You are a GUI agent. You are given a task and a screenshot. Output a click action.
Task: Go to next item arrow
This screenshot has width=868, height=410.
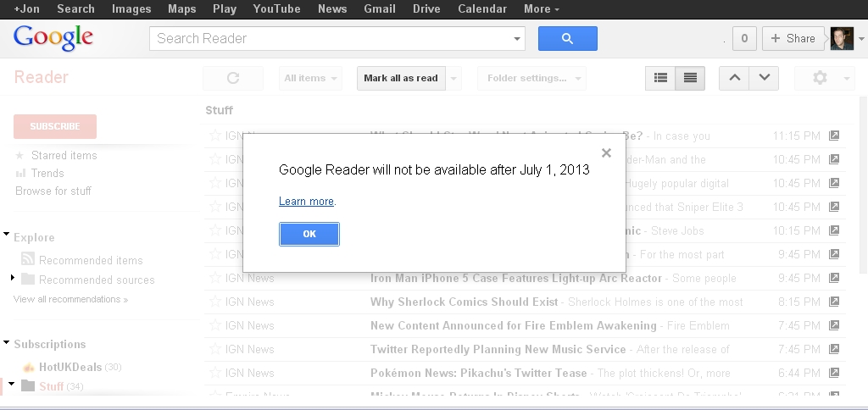click(x=764, y=78)
